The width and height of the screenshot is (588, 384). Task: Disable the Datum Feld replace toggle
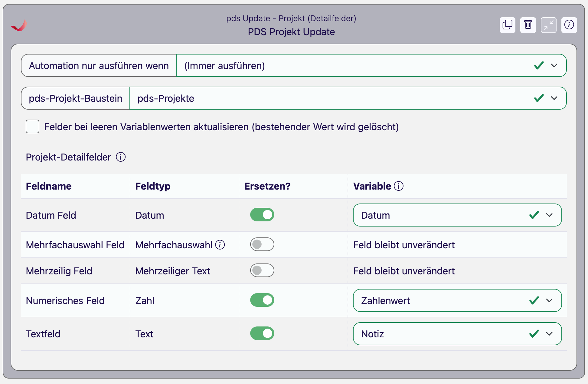(x=262, y=215)
